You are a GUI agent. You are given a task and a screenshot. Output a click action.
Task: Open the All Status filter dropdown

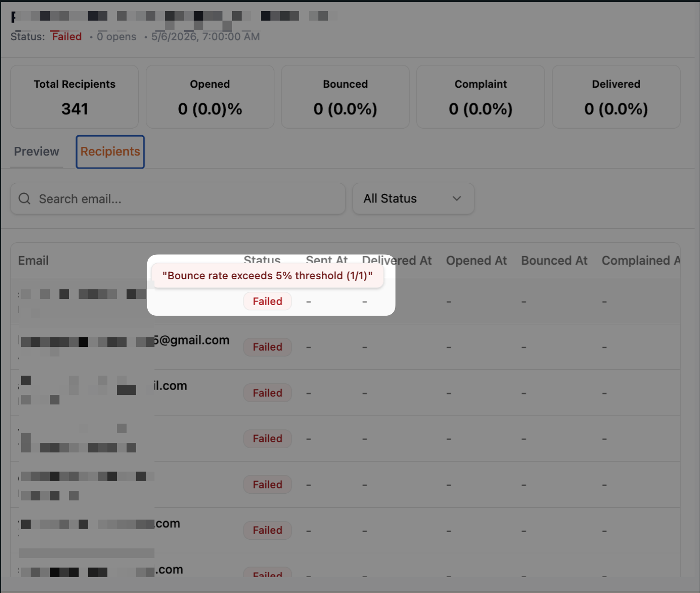pos(413,199)
